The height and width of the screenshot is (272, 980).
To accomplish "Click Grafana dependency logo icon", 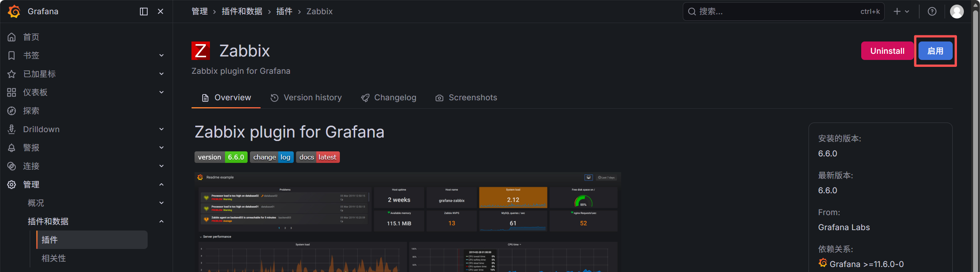I will pyautogui.click(x=823, y=263).
